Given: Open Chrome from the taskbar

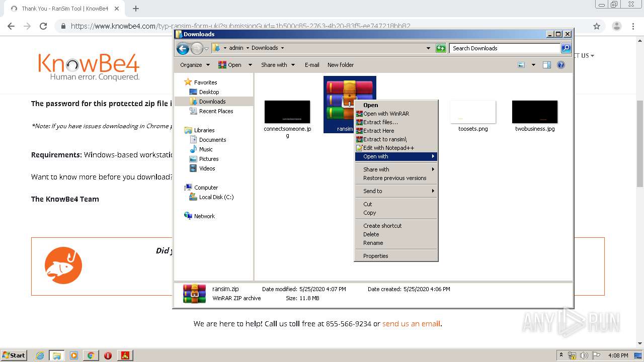Looking at the screenshot, I should click(x=91, y=355).
